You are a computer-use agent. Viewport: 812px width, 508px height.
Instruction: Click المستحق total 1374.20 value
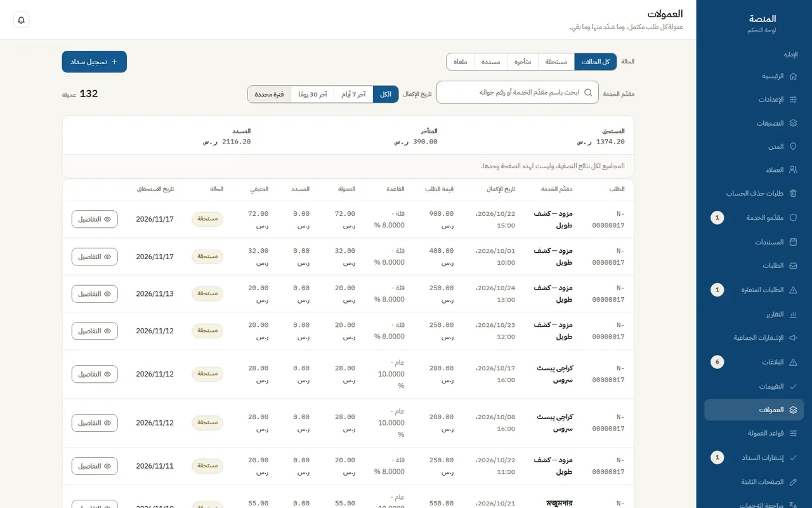click(x=601, y=142)
